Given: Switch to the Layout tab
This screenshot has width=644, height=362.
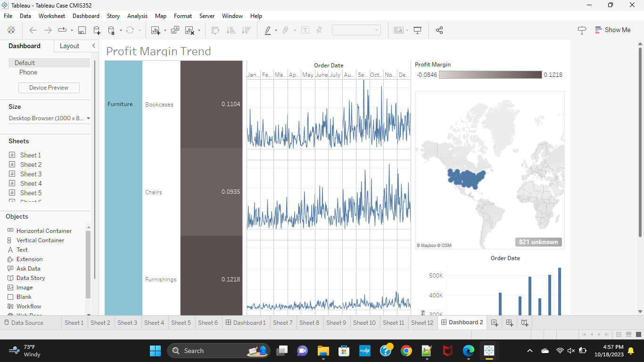Looking at the screenshot, I should pyautogui.click(x=69, y=46).
